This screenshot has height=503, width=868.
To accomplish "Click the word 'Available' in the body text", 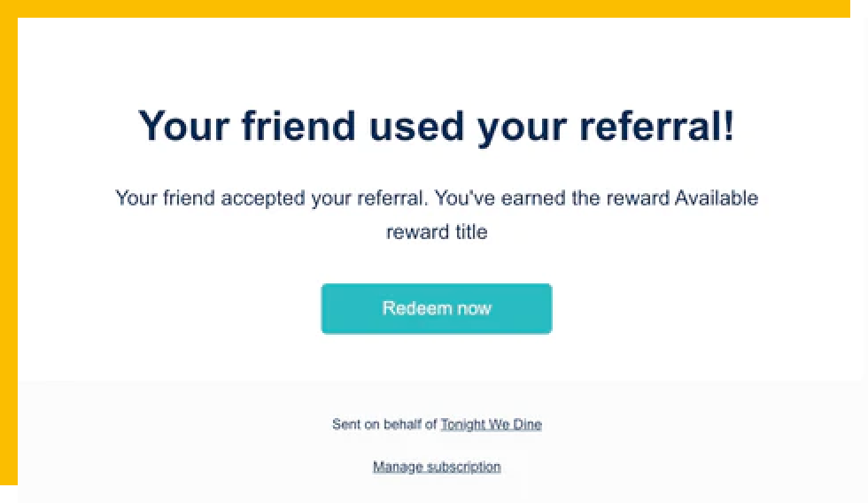I will click(x=717, y=198).
